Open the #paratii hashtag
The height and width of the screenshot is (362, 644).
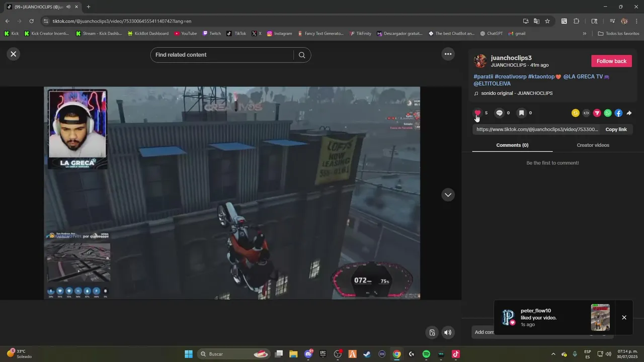coord(484,76)
